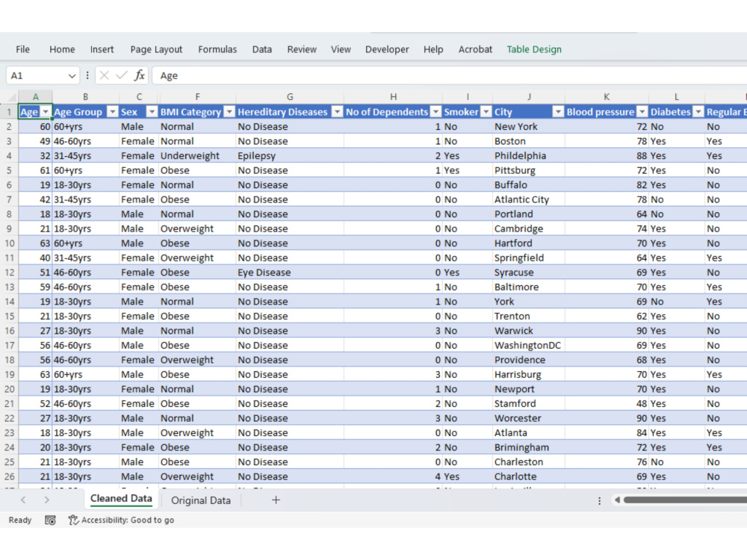Select cell containing Atlantic City

click(x=529, y=199)
